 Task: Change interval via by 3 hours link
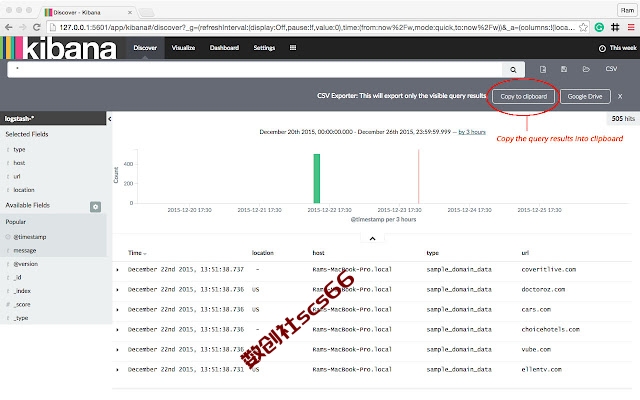(x=472, y=132)
